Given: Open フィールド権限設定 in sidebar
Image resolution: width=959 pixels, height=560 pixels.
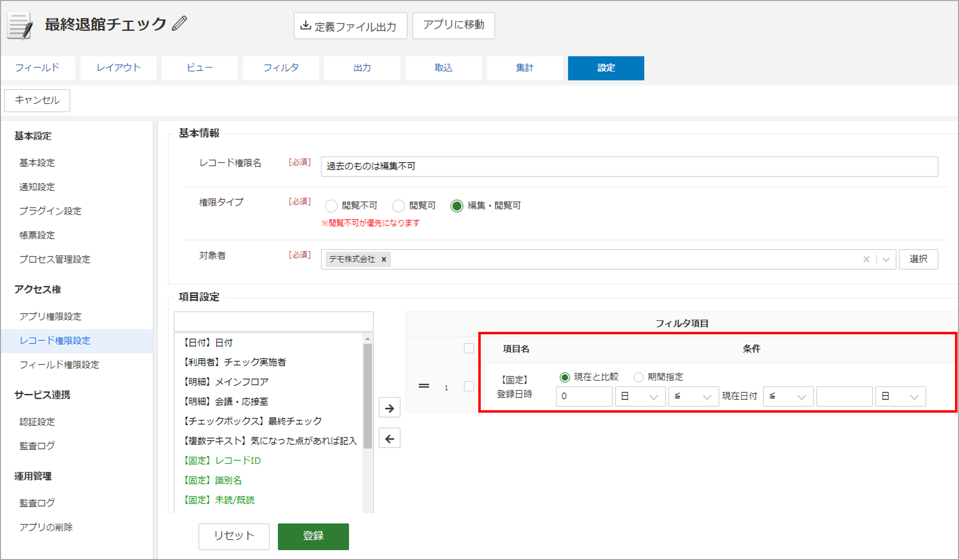Looking at the screenshot, I should (59, 365).
